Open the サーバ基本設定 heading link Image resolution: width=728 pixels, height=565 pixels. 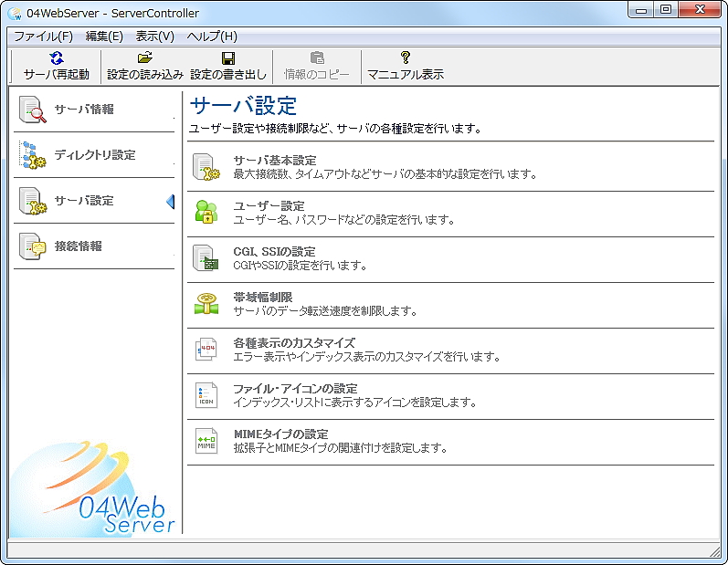pos(275,161)
